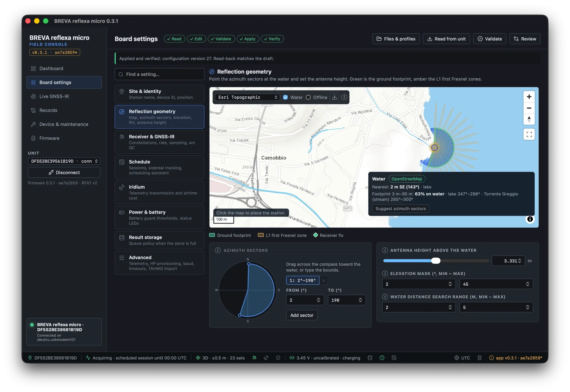Click firmware chip icon in status bar

480,358
